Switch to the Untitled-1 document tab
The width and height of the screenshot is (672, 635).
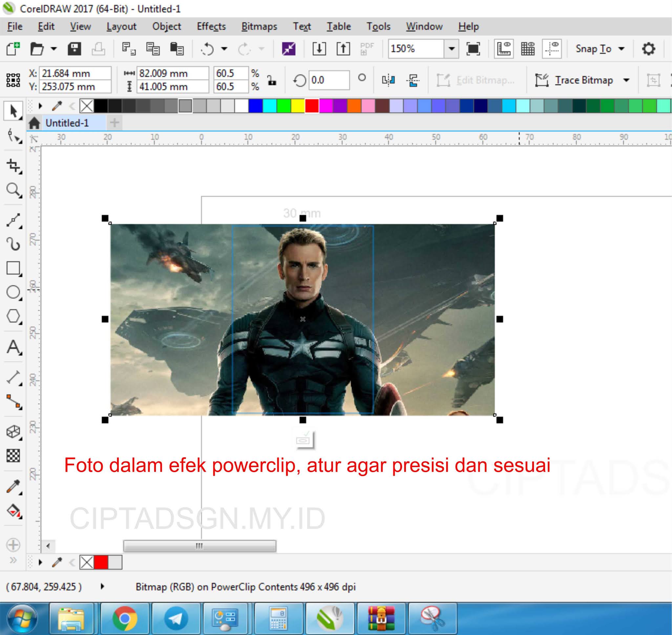[x=68, y=123]
